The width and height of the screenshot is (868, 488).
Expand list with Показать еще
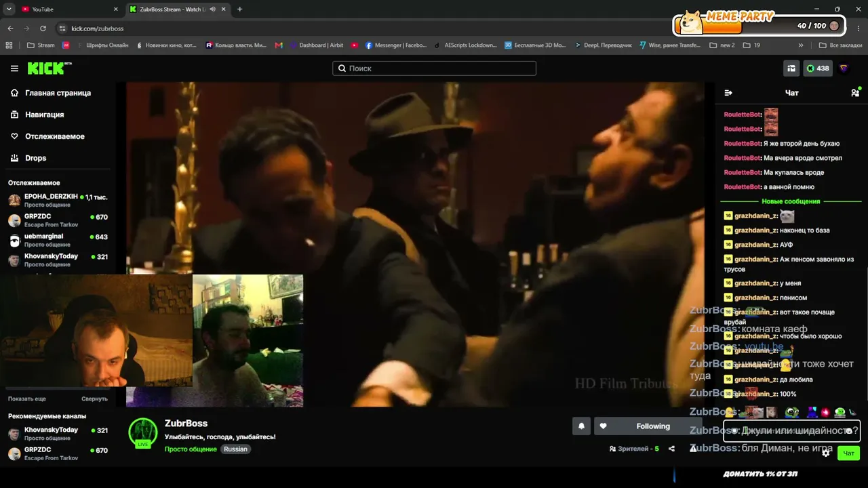pyautogui.click(x=27, y=399)
